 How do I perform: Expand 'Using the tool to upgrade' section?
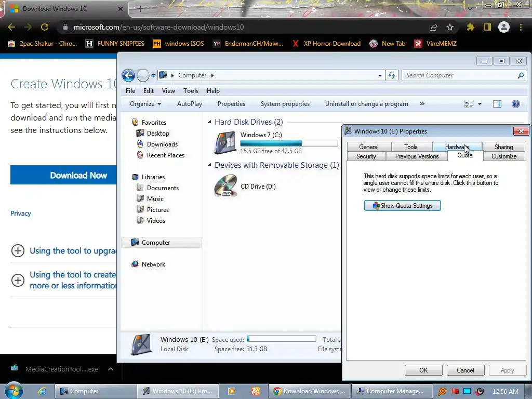click(x=18, y=251)
